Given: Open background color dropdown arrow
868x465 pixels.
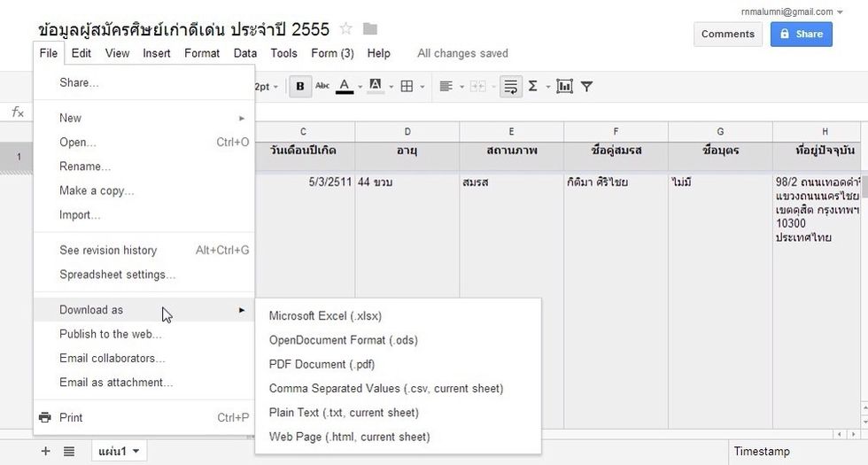Looking at the screenshot, I should coord(391,87).
